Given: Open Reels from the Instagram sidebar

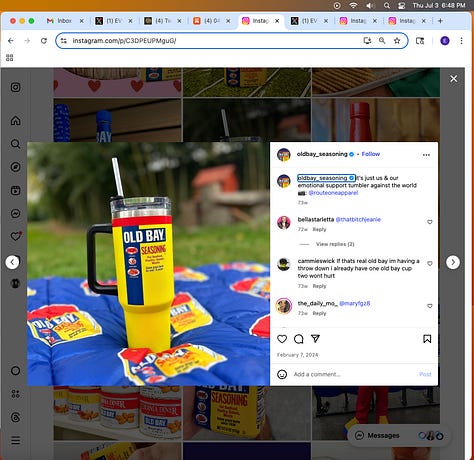Looking at the screenshot, I should pyautogui.click(x=15, y=190).
